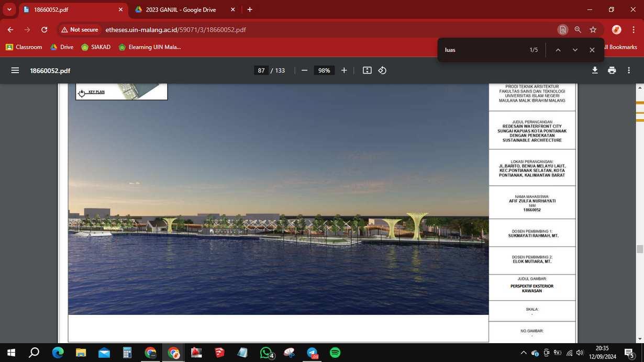The width and height of the screenshot is (644, 362).
Task: Download the PDF file
Action: [595, 71]
